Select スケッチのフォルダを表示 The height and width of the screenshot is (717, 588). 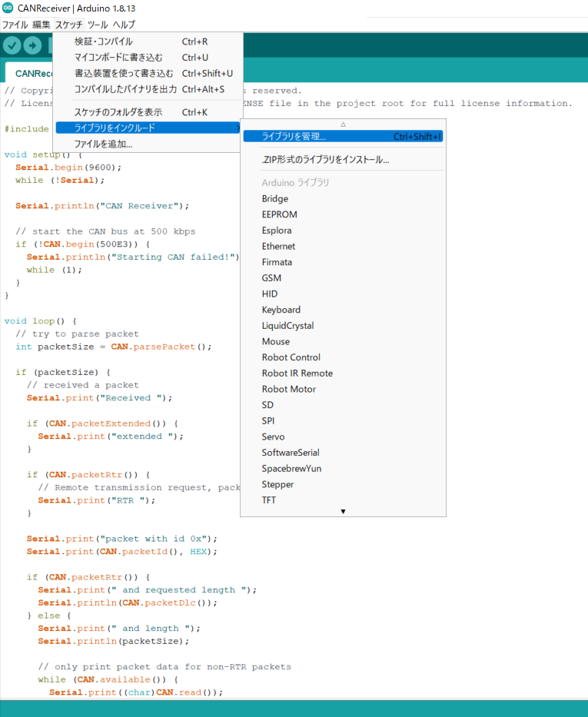click(148, 112)
